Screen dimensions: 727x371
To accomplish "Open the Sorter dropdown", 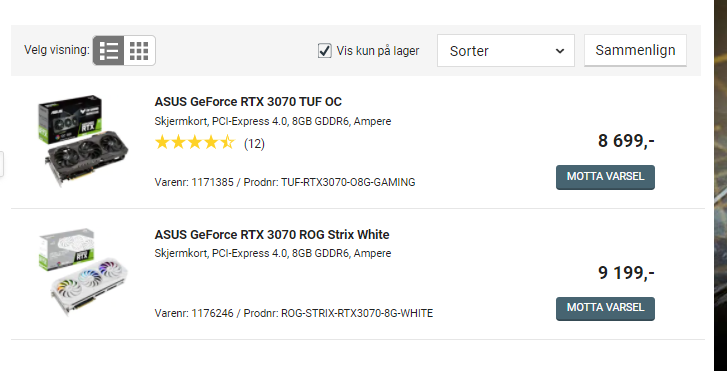I will (x=505, y=50).
